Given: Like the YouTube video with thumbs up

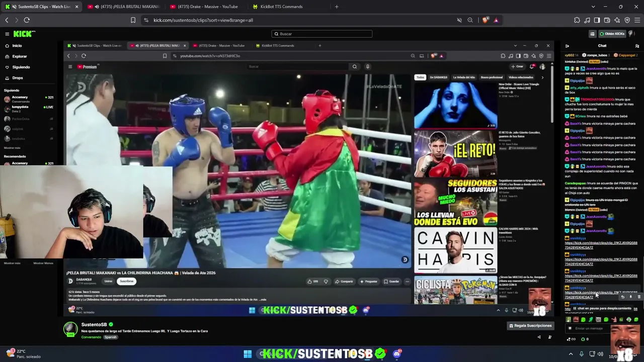Looking at the screenshot, I should 313,282.
